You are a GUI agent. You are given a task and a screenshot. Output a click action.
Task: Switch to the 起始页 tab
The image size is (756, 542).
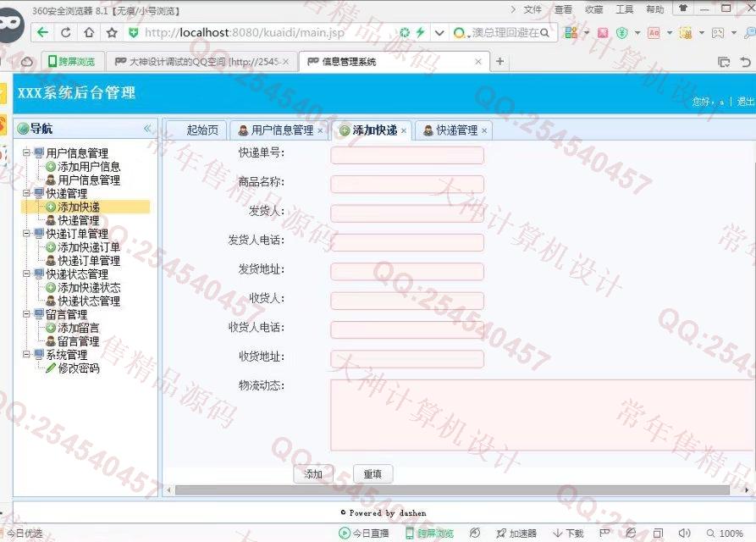point(196,130)
